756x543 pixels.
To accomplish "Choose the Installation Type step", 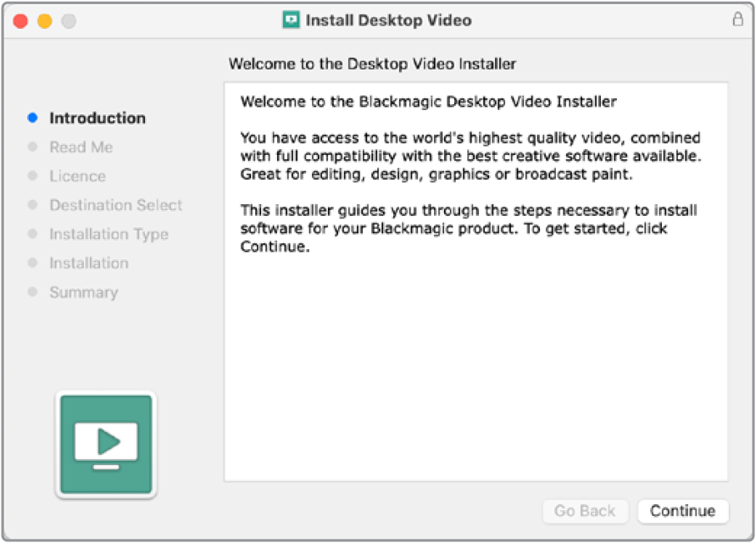I will (108, 235).
